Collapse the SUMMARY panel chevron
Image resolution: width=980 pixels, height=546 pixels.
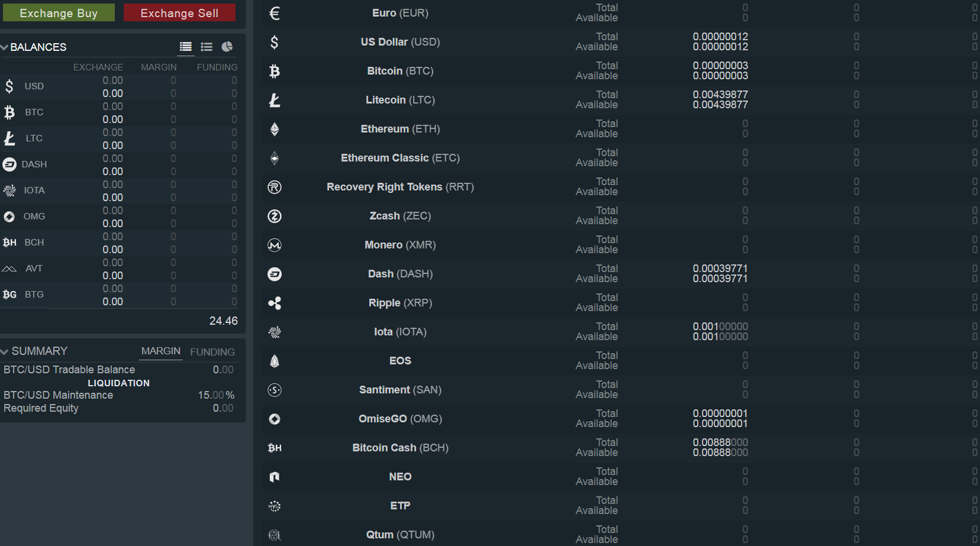tap(5, 351)
